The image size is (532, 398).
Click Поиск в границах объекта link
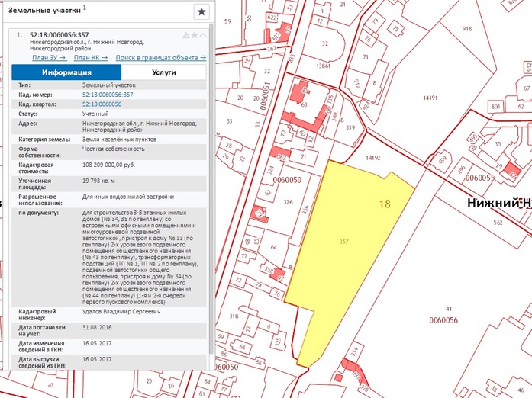(161, 58)
